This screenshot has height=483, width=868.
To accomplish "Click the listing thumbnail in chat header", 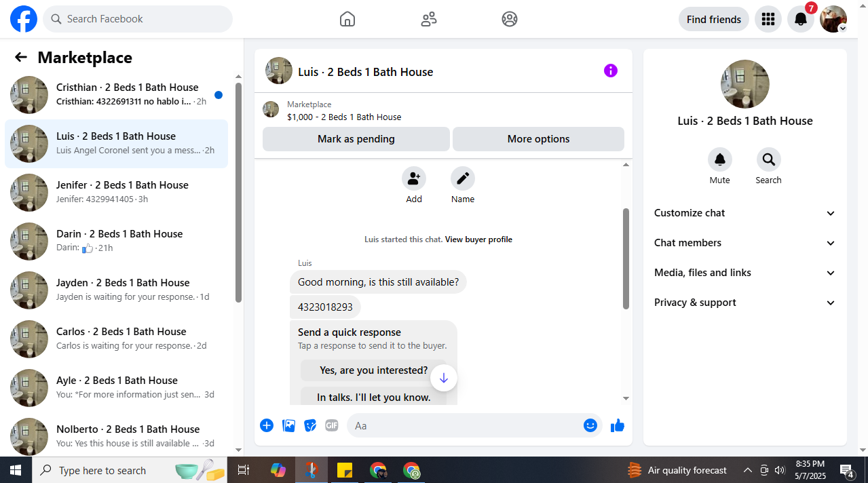I will tap(278, 71).
